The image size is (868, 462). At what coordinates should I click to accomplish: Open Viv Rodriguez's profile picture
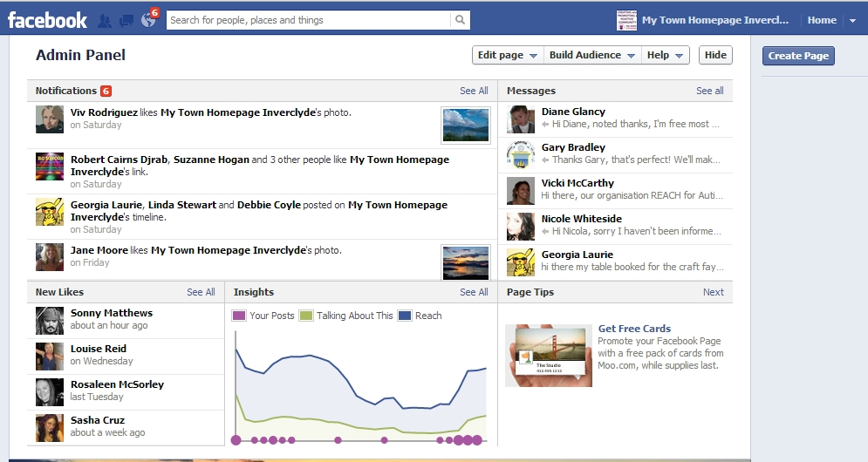[50, 119]
